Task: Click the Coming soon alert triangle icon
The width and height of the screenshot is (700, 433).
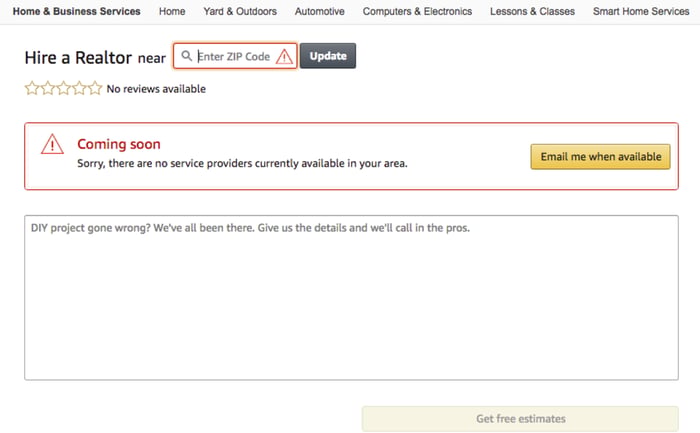Action: pos(52,144)
